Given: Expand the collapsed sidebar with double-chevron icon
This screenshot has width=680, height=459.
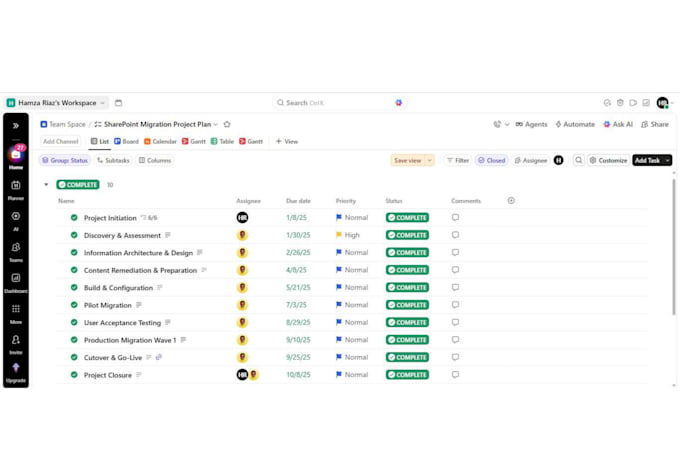Looking at the screenshot, I should tap(16, 126).
